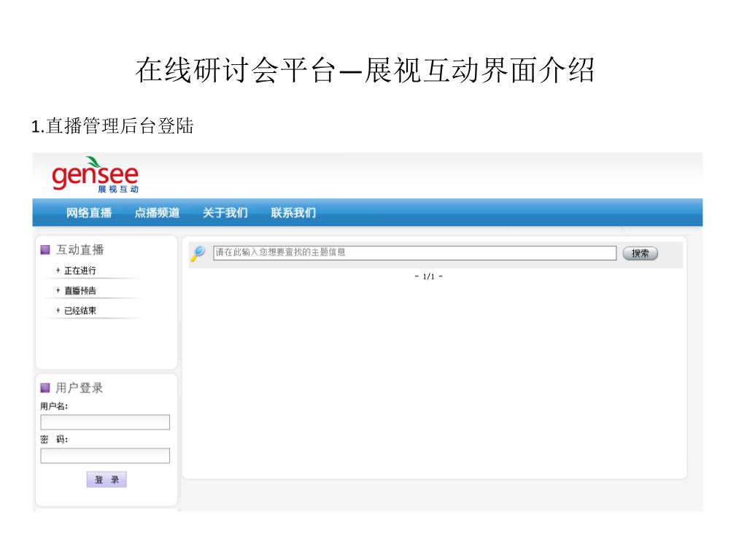
Task: Expand the 已经结束 list item
Action: pos(76,311)
